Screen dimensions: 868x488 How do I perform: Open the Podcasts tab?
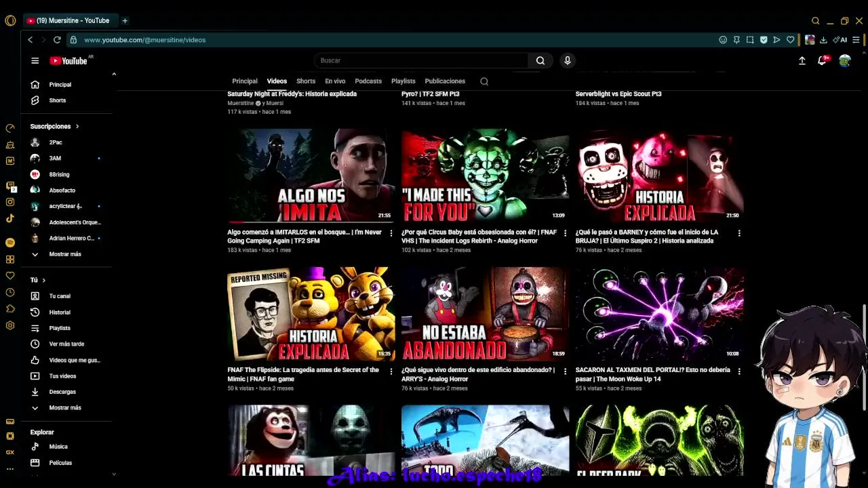pos(368,81)
